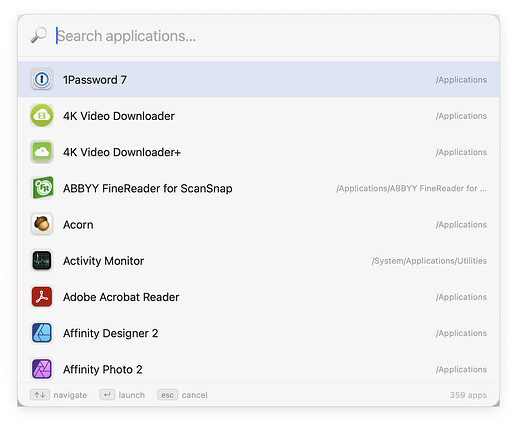Select the 1Password 7 result row

click(258, 79)
